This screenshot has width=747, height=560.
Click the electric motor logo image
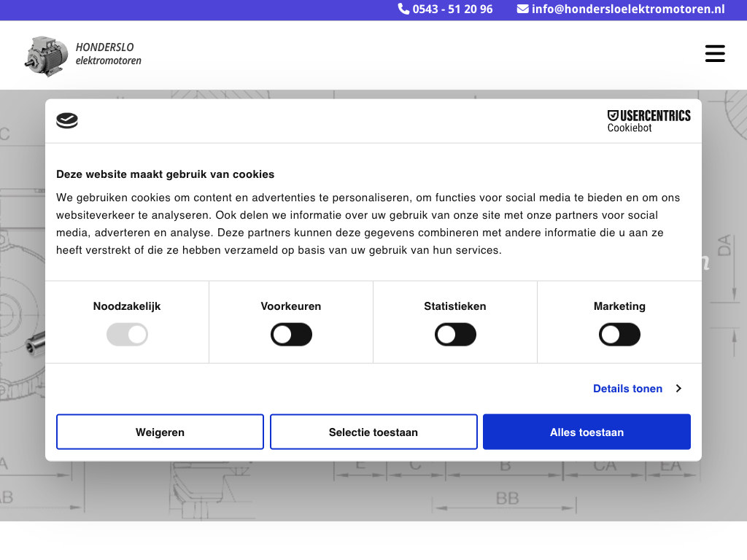[47, 55]
